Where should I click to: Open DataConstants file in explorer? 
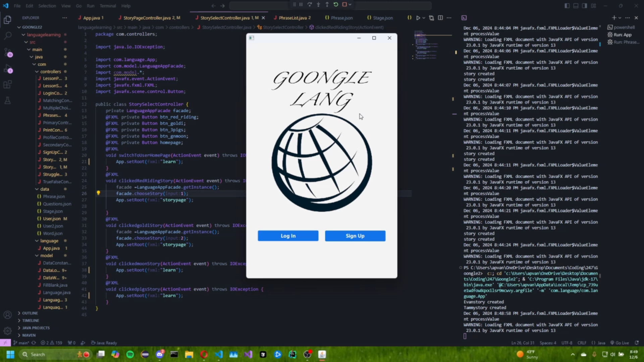point(57,263)
